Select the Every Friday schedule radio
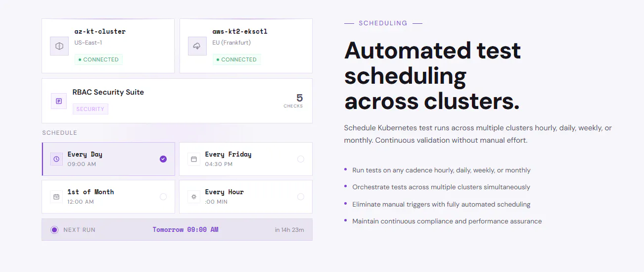The height and width of the screenshot is (272, 644). click(301, 159)
